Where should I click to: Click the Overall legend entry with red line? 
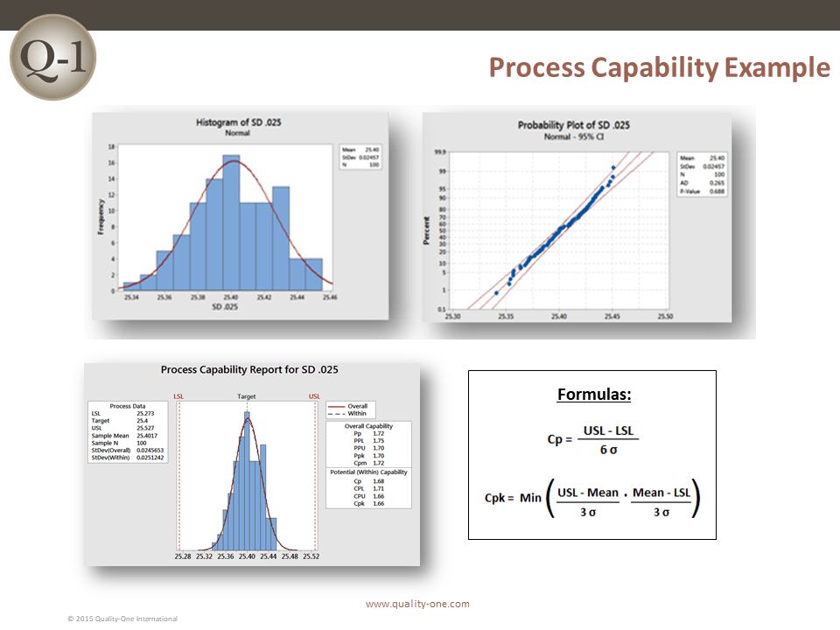click(x=347, y=406)
